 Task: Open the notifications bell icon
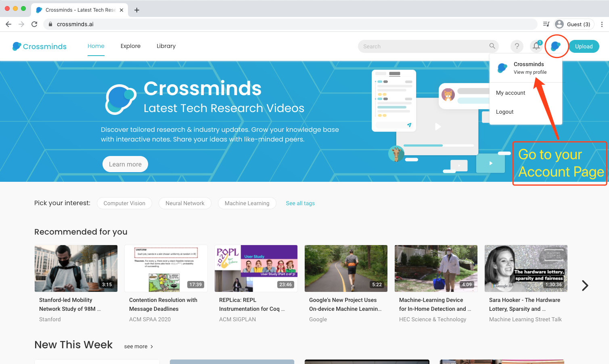tap(536, 46)
